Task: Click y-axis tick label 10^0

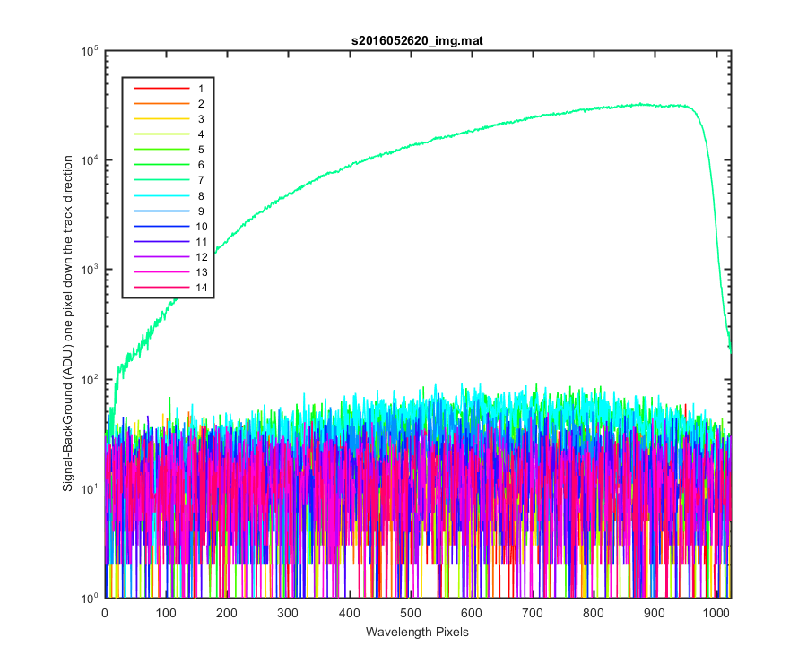Action: 90,598
